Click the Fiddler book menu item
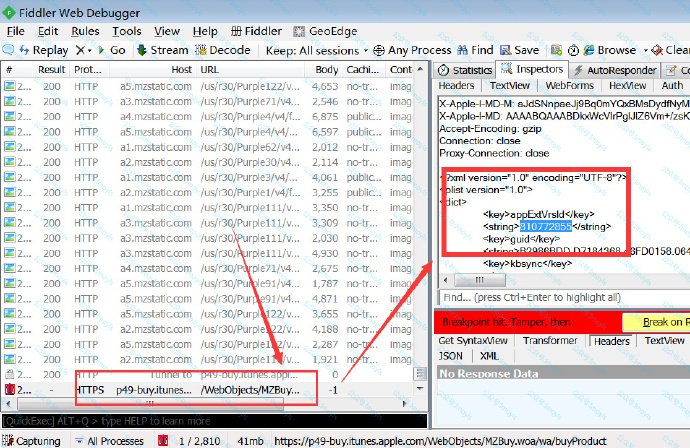This screenshot has height=448, width=690. point(256,31)
